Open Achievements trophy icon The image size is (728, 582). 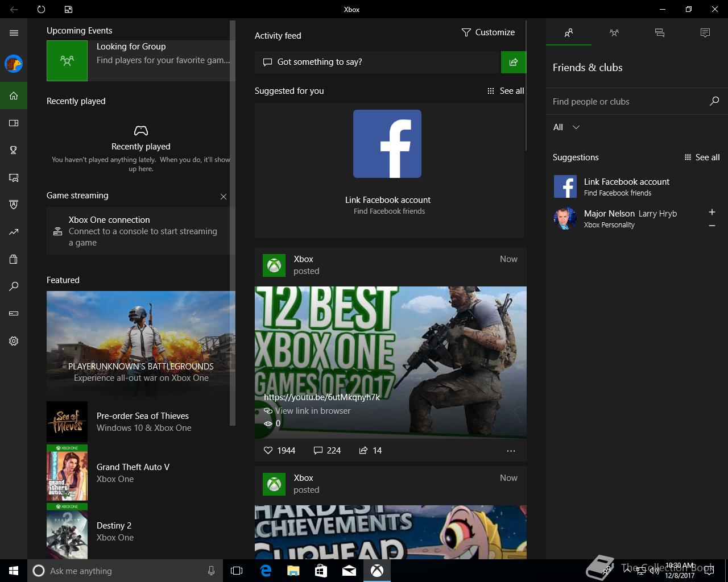coord(14,150)
